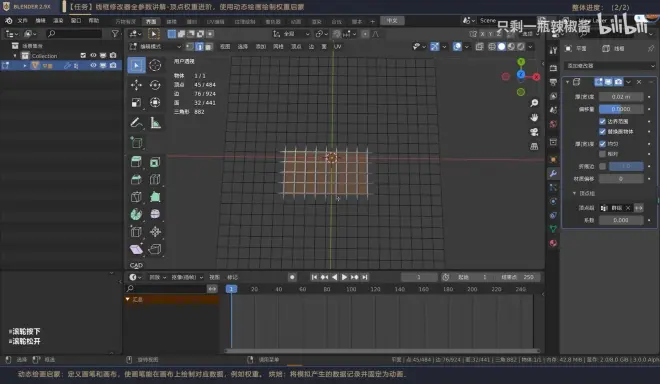Open the viewport UV menu
Image resolution: width=660 pixels, height=384 pixels.
[338, 47]
